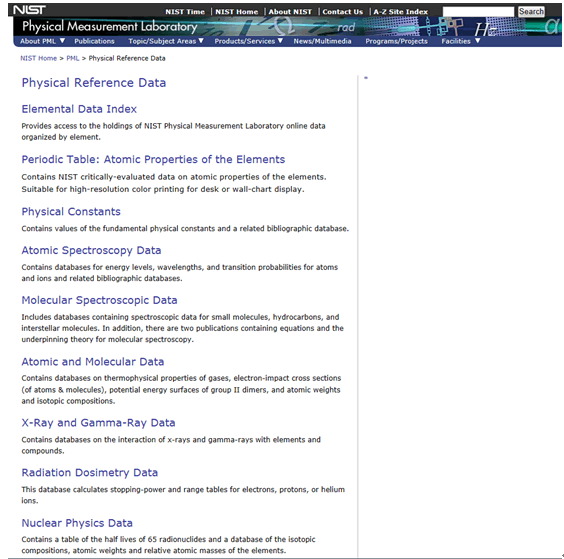The width and height of the screenshot is (564, 559).
Task: Click text 'This database calculates stopping-power'
Action: click(94, 490)
